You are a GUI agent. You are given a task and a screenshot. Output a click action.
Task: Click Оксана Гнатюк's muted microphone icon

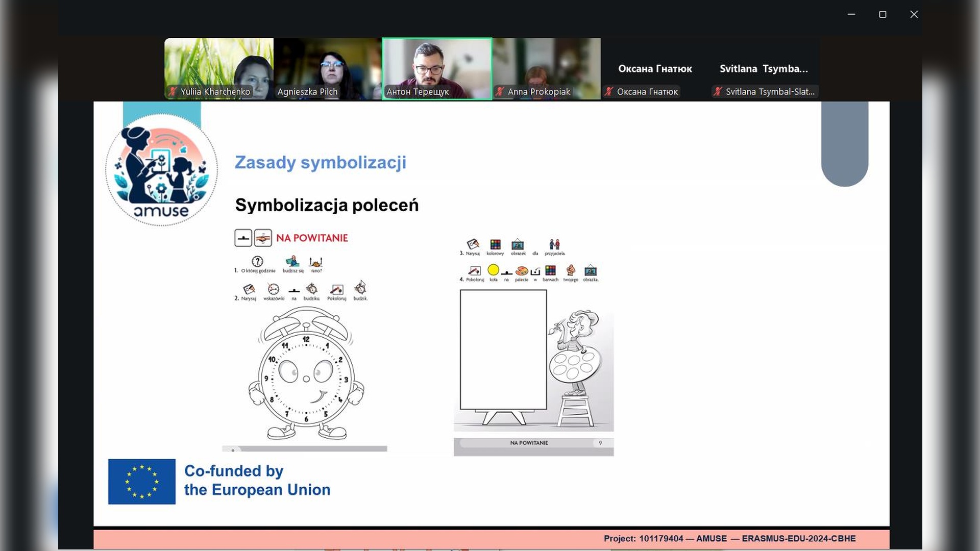[x=609, y=92]
